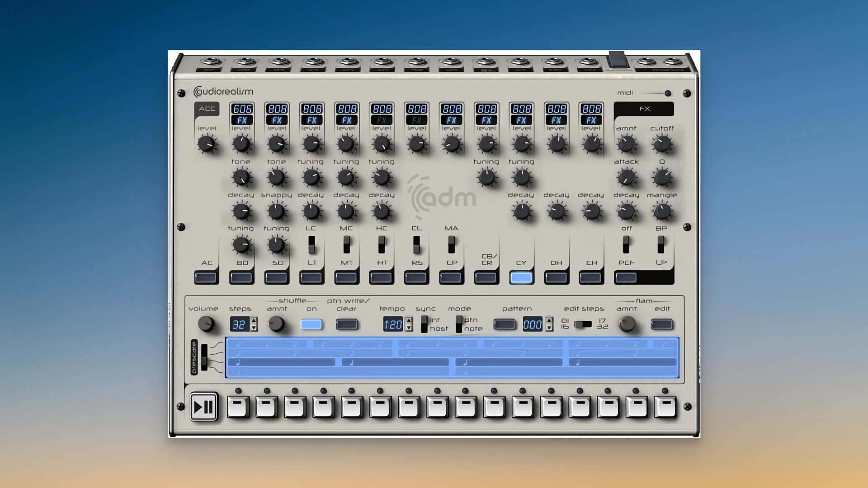Switch sync from int to host

click(425, 329)
